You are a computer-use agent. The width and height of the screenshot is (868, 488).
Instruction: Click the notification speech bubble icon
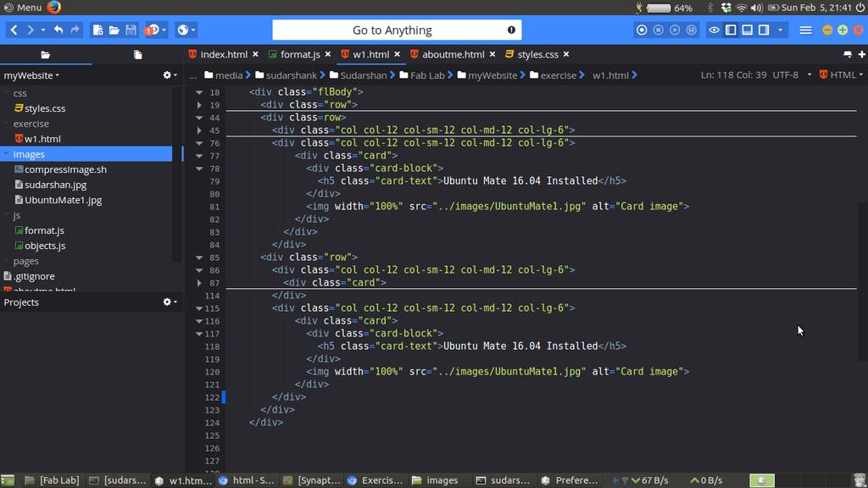152,30
